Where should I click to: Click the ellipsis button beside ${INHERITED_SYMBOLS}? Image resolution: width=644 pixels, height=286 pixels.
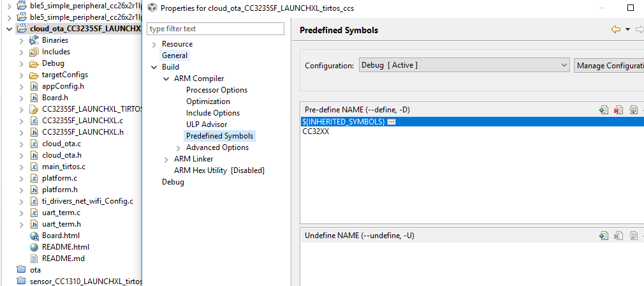pyautogui.click(x=392, y=121)
